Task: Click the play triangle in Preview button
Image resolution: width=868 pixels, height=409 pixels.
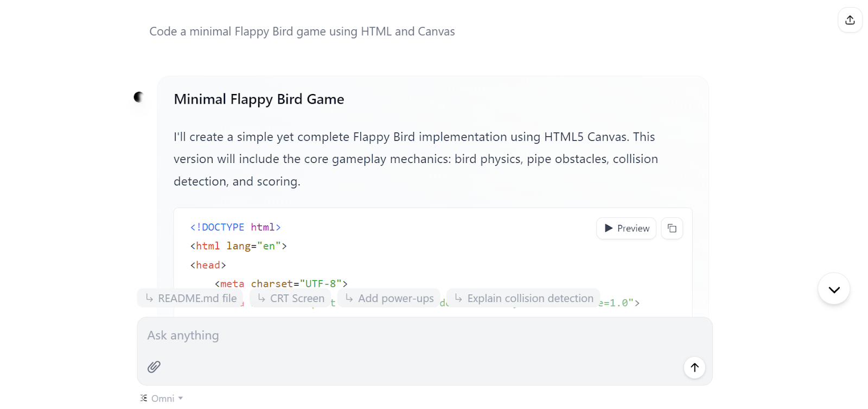Action: [609, 229]
